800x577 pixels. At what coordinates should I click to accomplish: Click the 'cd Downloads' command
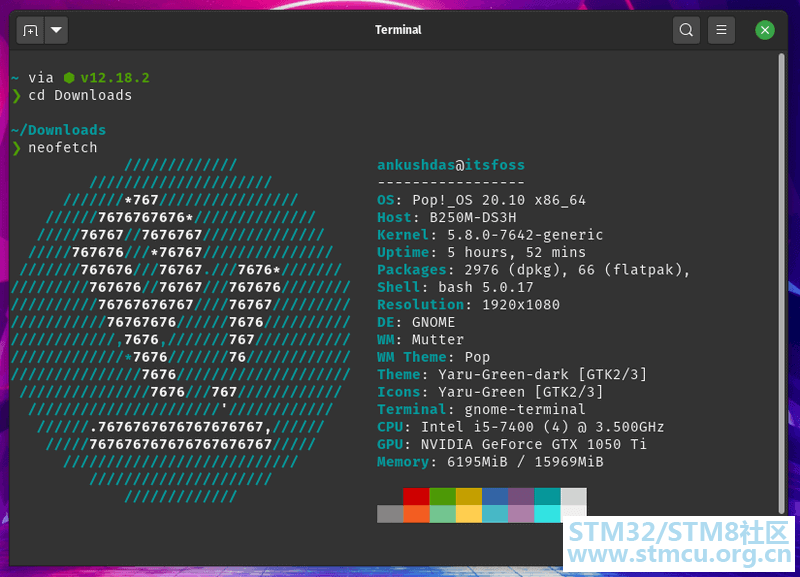click(x=80, y=95)
